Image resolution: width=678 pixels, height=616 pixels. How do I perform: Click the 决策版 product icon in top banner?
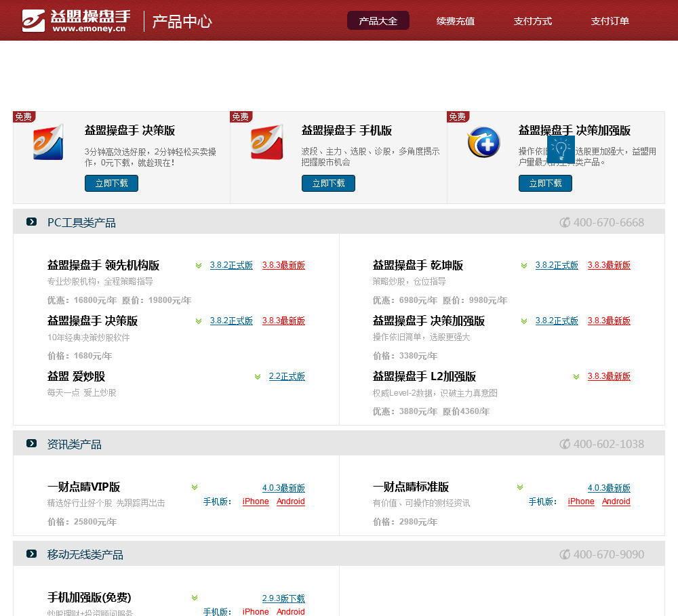(48, 142)
